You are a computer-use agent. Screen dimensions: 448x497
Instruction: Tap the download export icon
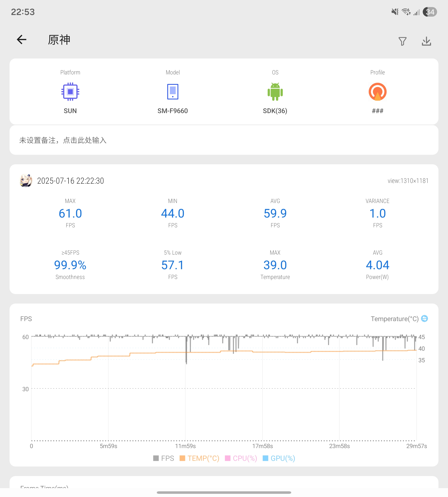[426, 41]
